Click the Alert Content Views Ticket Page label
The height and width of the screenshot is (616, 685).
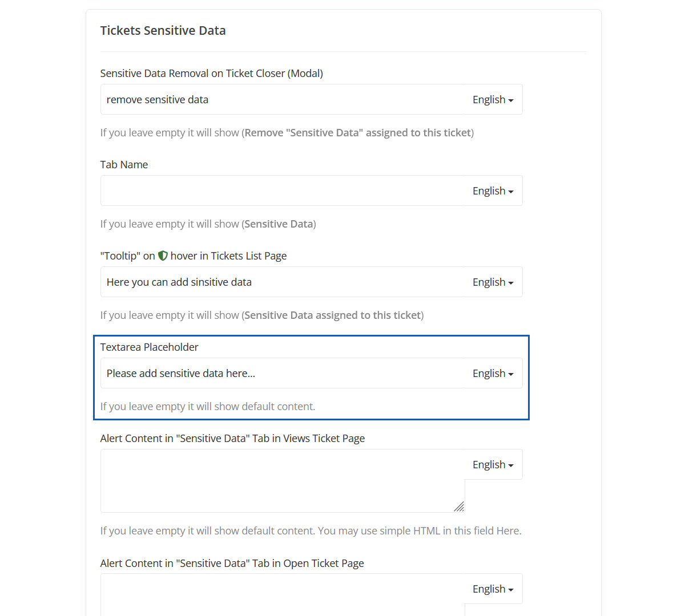pyautogui.click(x=232, y=439)
